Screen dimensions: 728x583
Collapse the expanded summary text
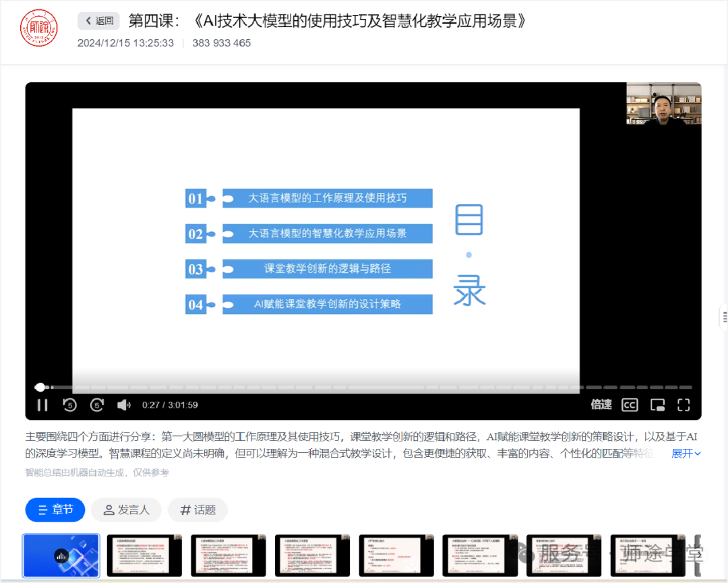point(685,454)
